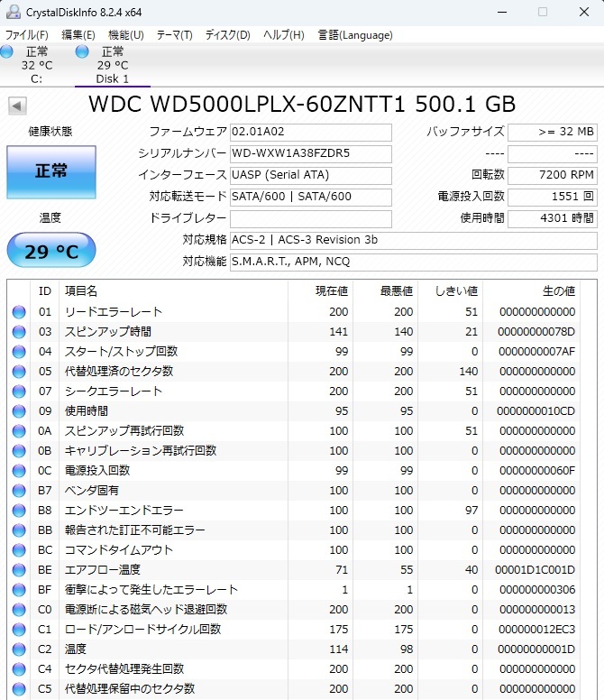Click the status icon for 04 スタート/ストップ回数
This screenshot has width=604, height=700.
pyautogui.click(x=19, y=352)
